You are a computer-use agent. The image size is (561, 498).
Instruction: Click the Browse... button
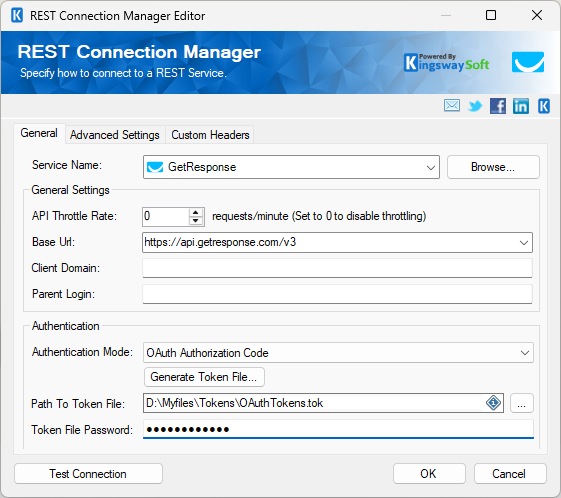[493, 167]
